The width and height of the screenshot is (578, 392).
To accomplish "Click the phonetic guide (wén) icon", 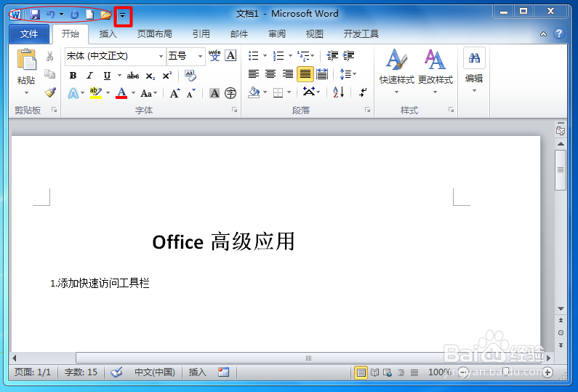I will (214, 56).
